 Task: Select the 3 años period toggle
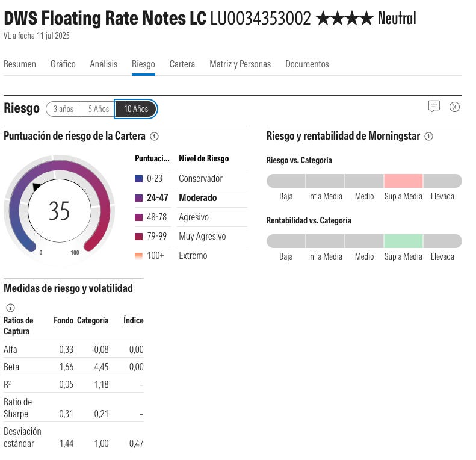click(63, 109)
